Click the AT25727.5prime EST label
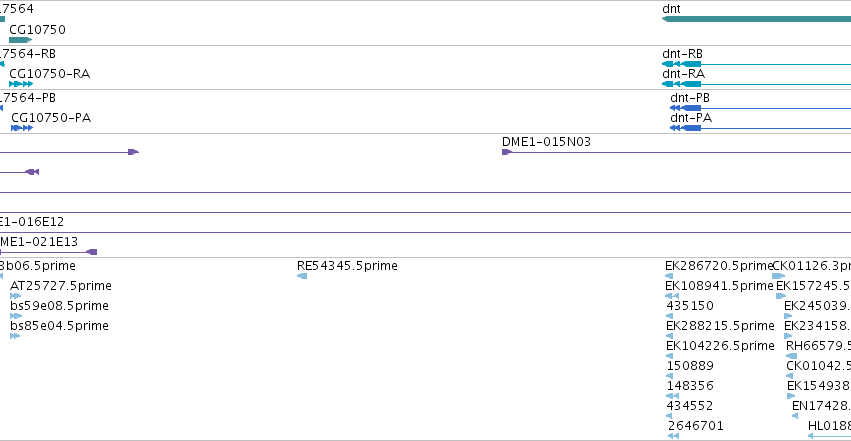The height and width of the screenshot is (441, 851). (61, 286)
